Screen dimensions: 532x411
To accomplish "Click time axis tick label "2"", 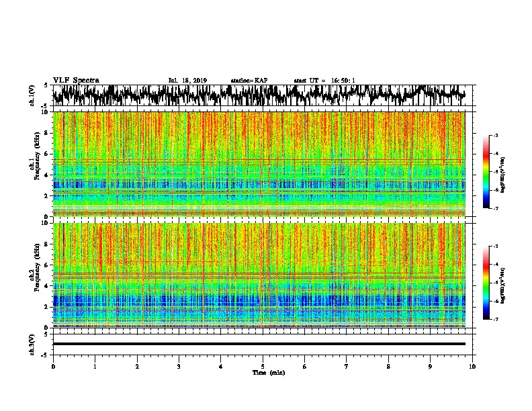I will point(137,367).
